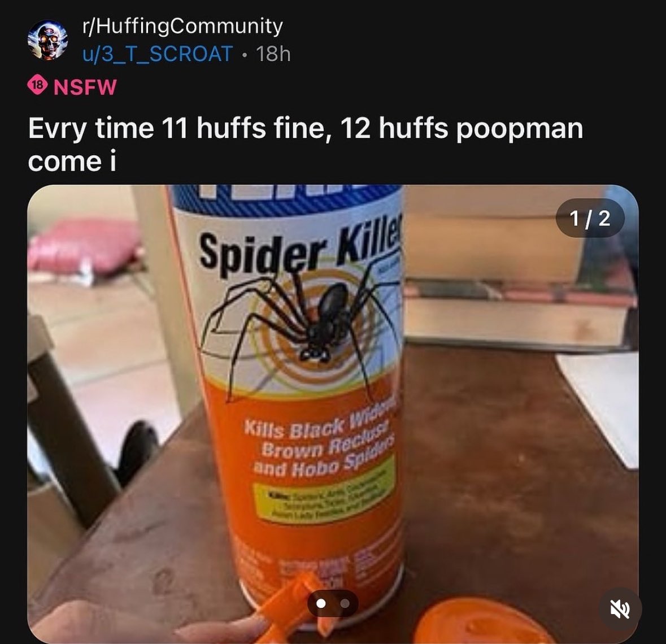Screen dimensions: 666x644
Task: Visit the u/3_T_SCROAT user profile
Action: (158, 54)
